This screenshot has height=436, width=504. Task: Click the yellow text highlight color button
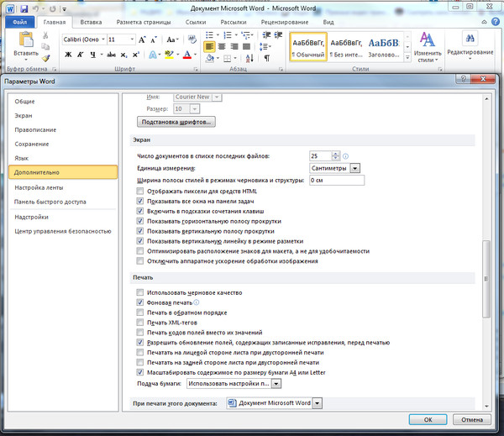click(x=169, y=55)
